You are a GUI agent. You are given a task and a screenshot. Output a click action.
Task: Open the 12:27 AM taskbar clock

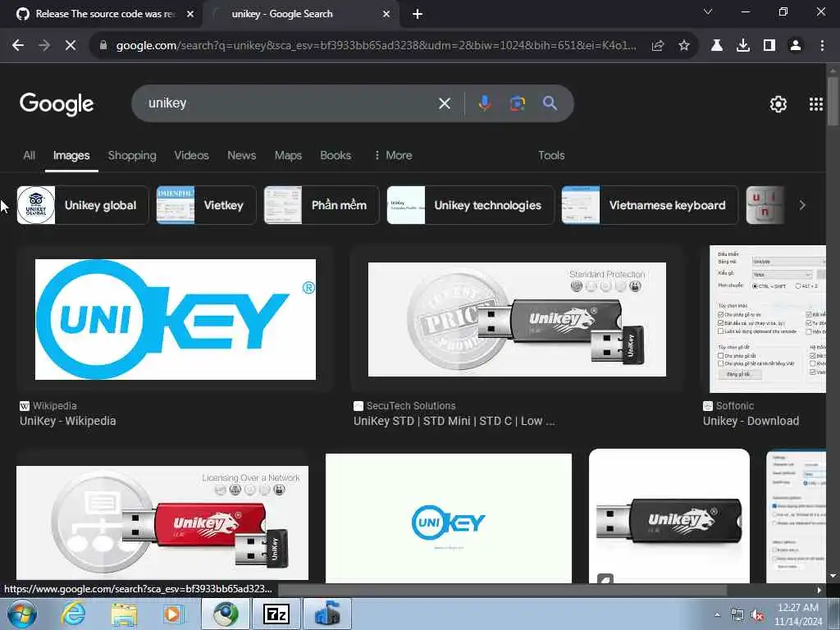798,614
